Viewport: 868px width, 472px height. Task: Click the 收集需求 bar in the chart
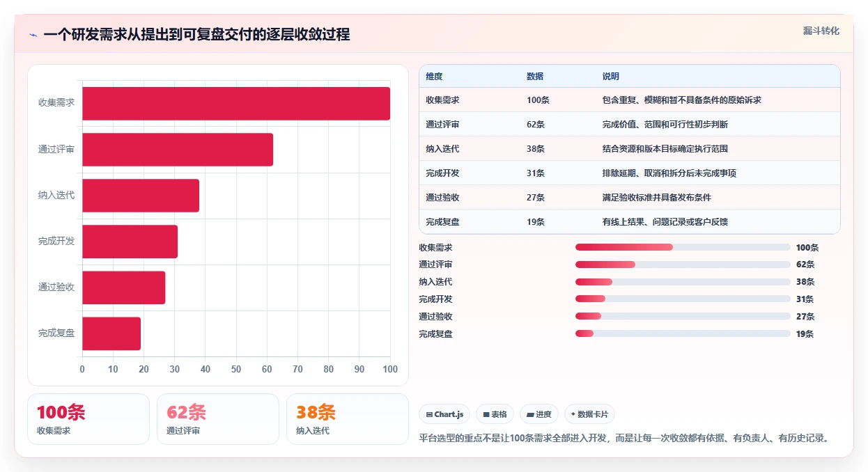click(236, 103)
